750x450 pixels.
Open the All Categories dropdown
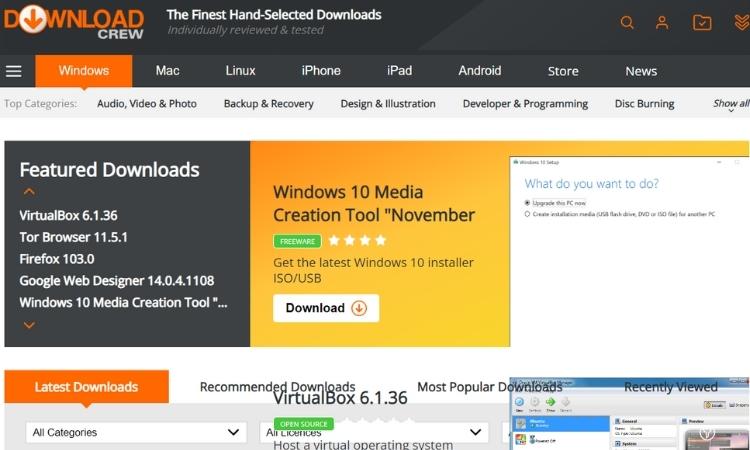[136, 432]
